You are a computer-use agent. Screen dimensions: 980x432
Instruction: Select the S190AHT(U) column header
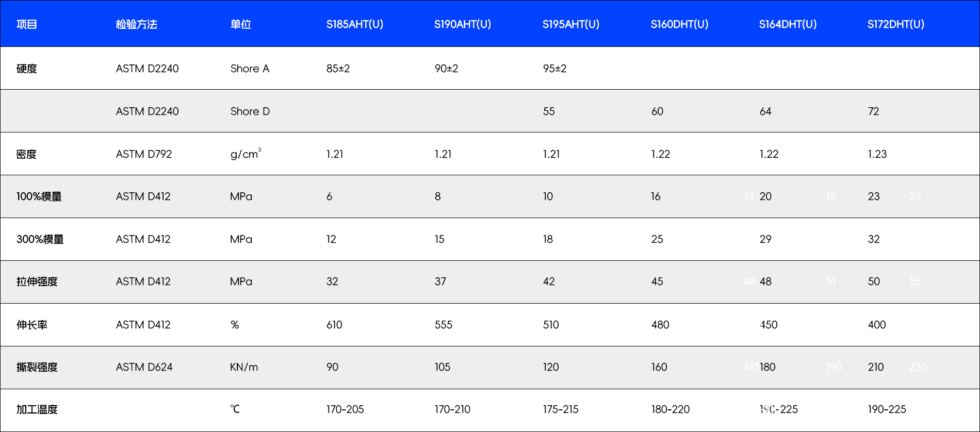(462, 24)
